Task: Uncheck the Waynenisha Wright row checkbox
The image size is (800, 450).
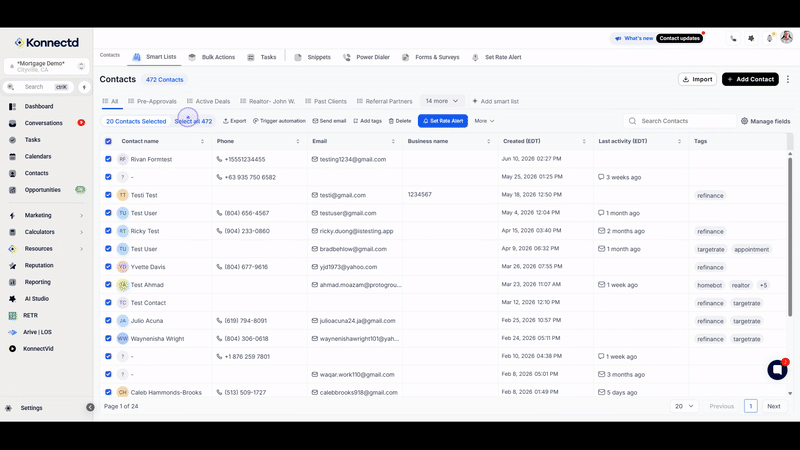Action: tap(108, 338)
